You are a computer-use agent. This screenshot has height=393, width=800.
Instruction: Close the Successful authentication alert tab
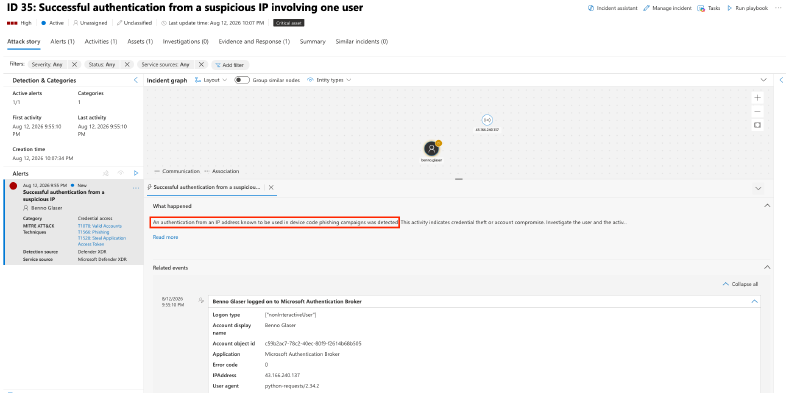tap(271, 187)
